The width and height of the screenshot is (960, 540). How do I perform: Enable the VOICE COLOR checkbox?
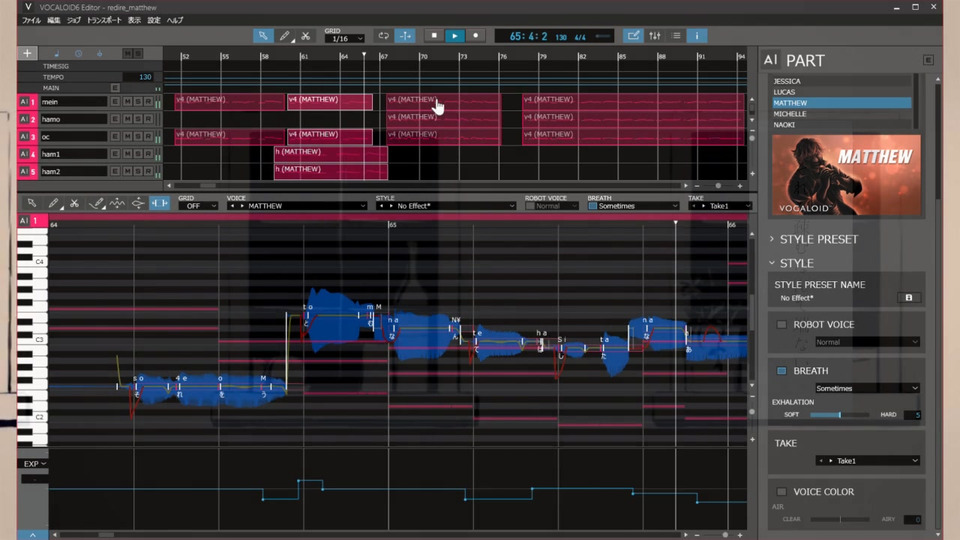point(781,492)
